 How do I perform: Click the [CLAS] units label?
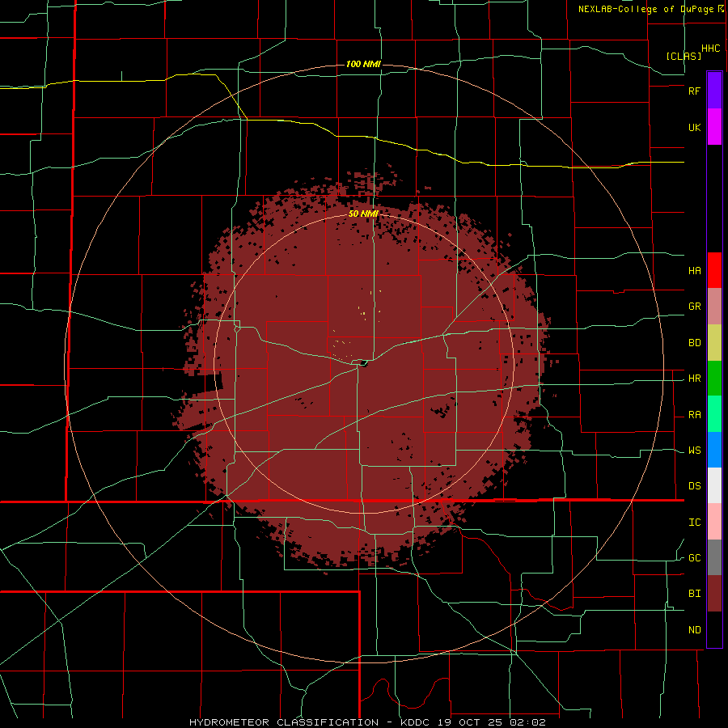click(684, 56)
